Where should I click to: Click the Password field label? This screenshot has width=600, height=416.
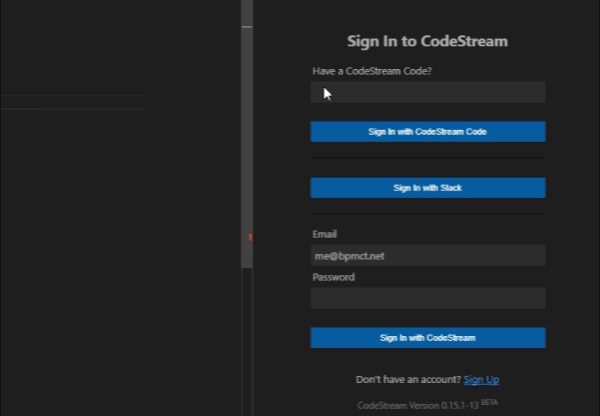click(333, 277)
